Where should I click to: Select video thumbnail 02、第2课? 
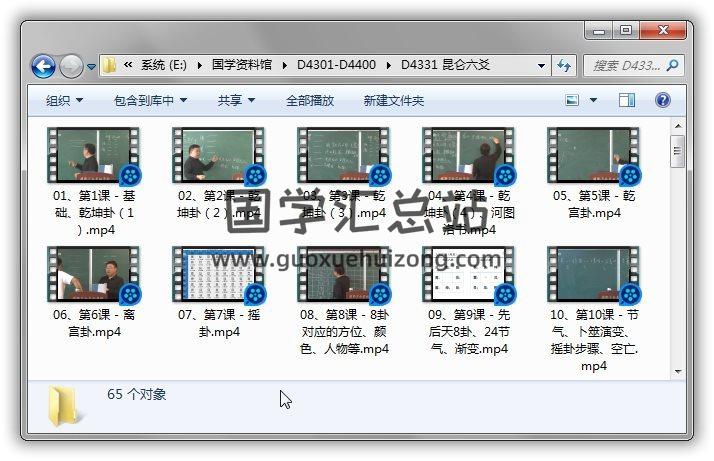219,155
